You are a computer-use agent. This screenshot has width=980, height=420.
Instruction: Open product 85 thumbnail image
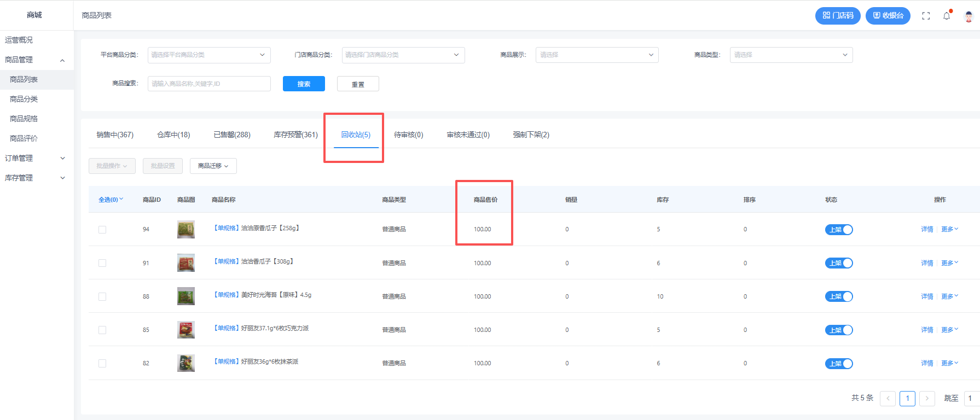(x=186, y=330)
